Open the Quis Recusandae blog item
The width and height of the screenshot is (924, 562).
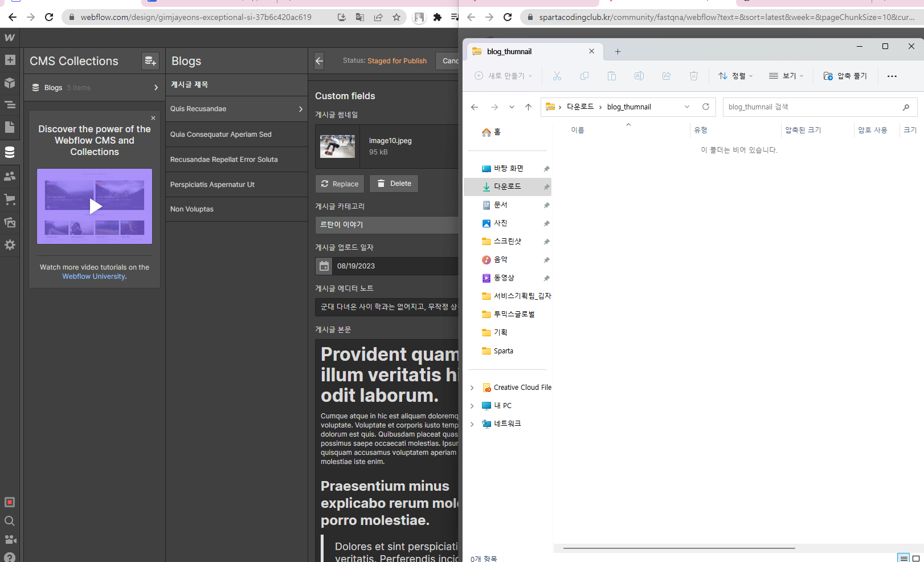[236, 109]
